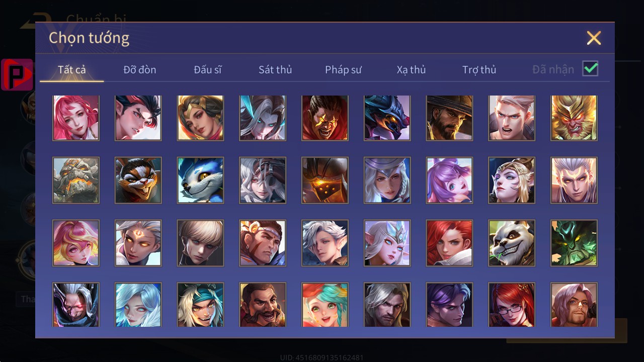Screen dimensions: 644x362
Task: Open the Sát thủ tab
Action: tap(275, 70)
